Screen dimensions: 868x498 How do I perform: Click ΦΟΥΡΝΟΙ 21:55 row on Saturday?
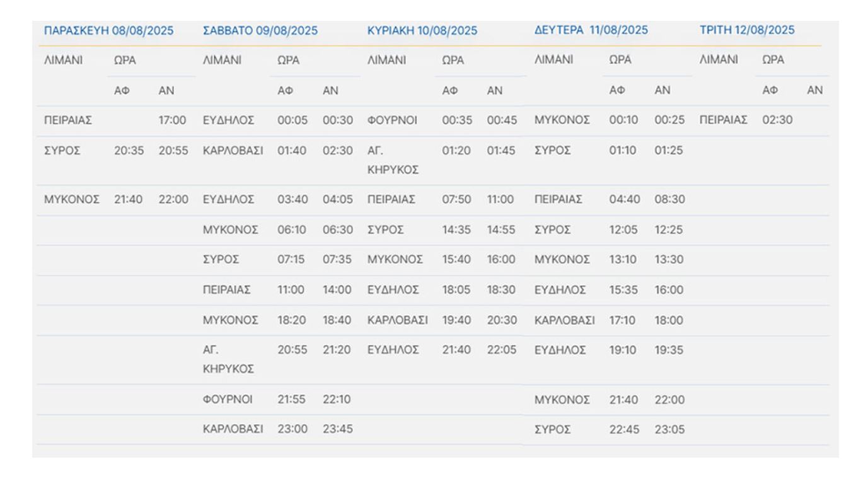[277, 399]
